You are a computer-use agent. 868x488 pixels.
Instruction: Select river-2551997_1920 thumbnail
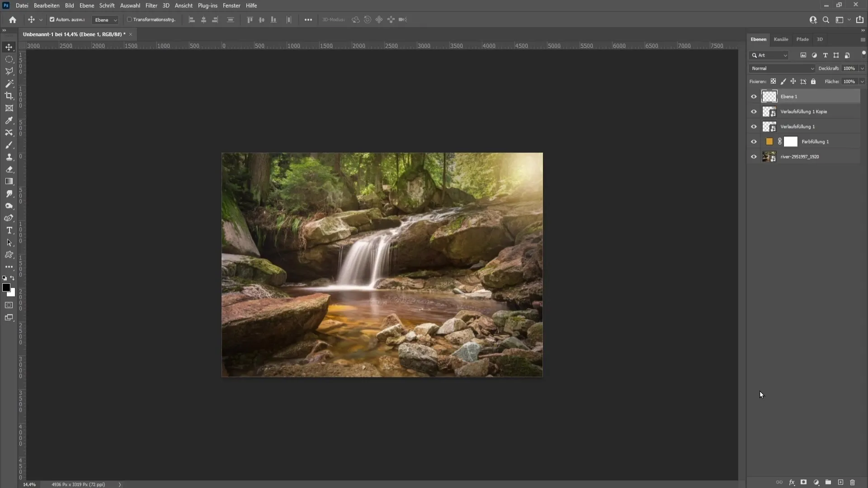769,156
